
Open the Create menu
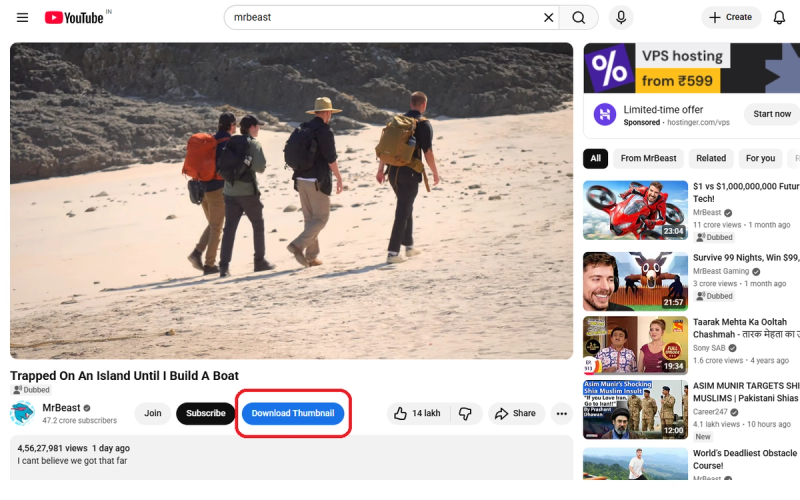[x=731, y=17]
